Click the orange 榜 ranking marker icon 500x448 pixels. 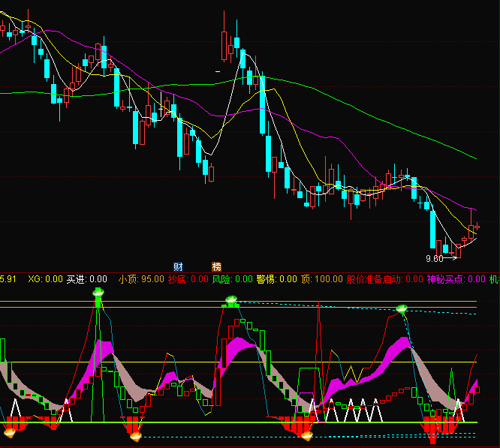coord(216,266)
